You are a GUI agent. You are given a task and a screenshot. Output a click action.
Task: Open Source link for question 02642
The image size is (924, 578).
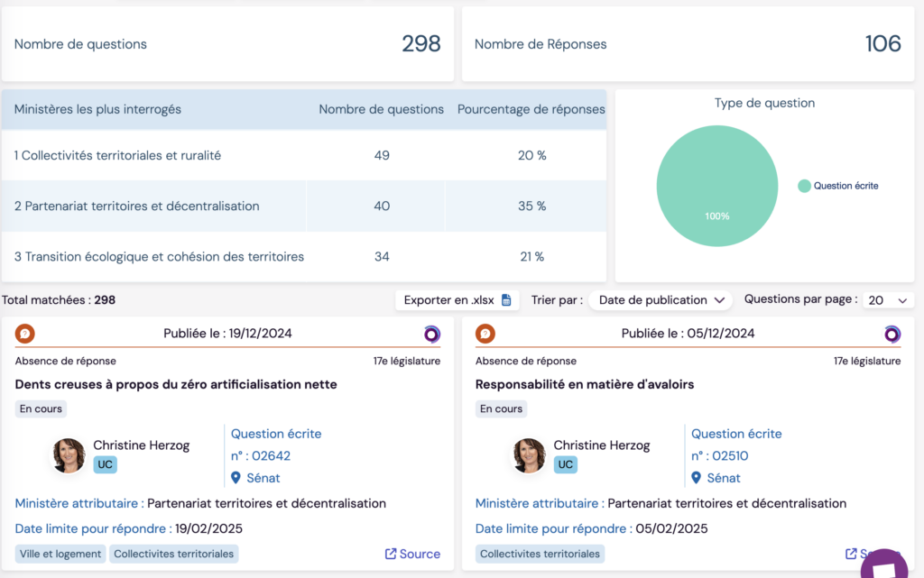pos(412,554)
